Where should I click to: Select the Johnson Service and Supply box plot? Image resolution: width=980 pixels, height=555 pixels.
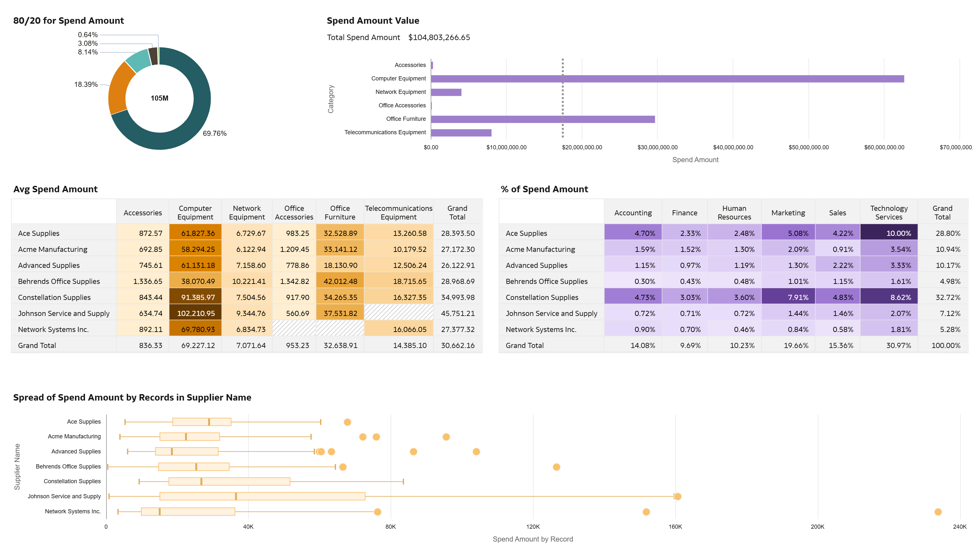click(x=262, y=496)
